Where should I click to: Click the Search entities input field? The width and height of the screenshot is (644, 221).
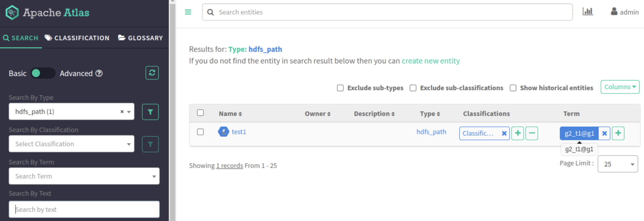[x=387, y=12]
